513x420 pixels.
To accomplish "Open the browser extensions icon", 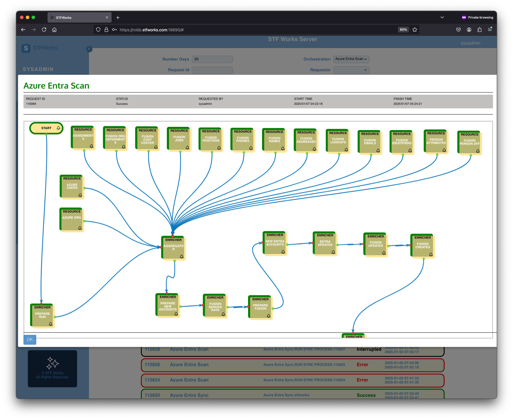I will click(480, 30).
